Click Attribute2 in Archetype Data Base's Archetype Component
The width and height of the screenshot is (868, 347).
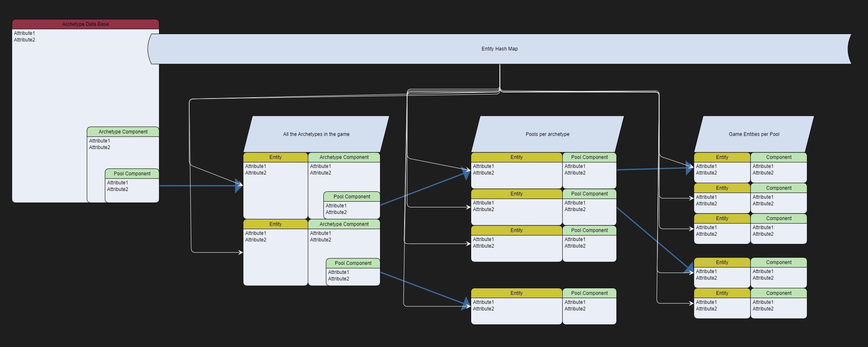coord(100,147)
